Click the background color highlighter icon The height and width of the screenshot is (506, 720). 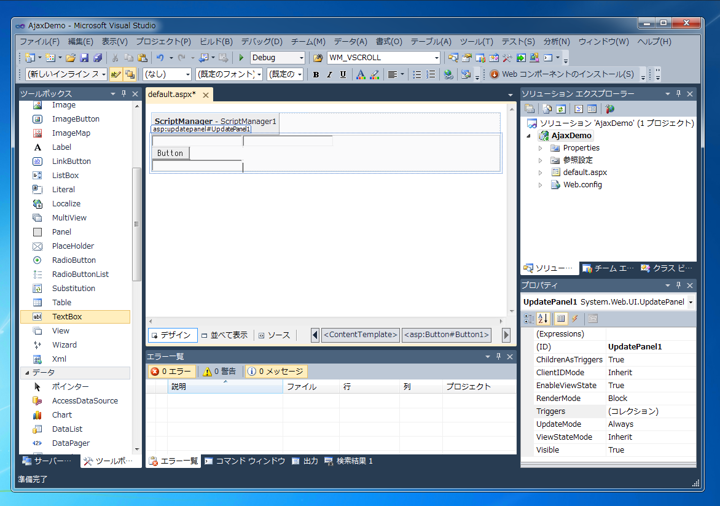pyautogui.click(x=375, y=74)
